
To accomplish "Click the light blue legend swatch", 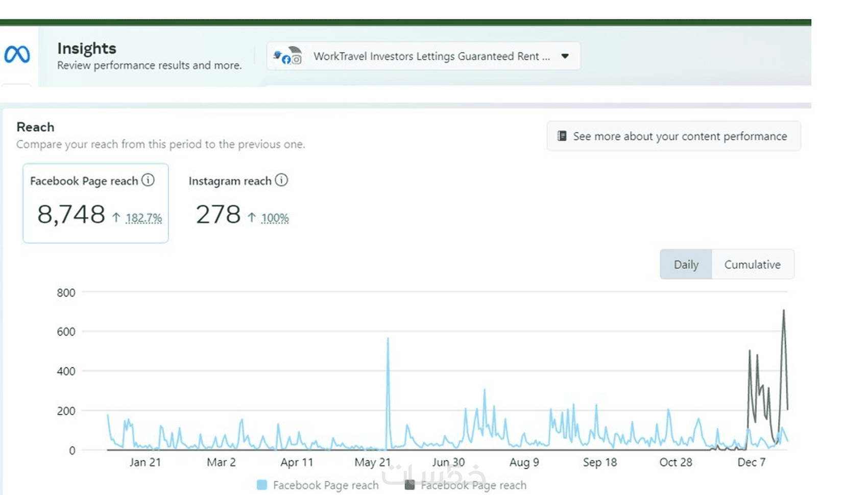I will click(x=262, y=485).
